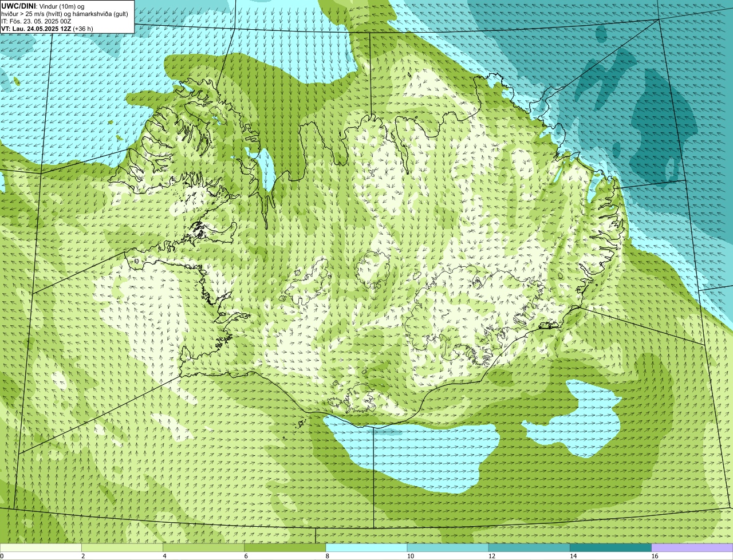The width and height of the screenshot is (733, 560).
Task: Click the scale label "2"
Action: [83, 556]
